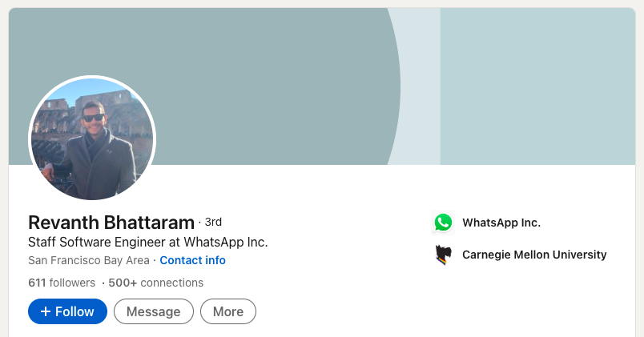Click the Staff Software Engineer headline text

[x=147, y=242]
